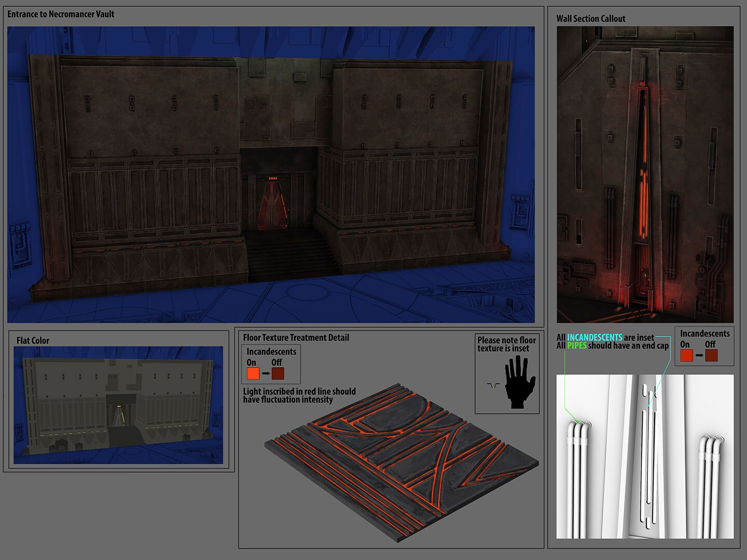Click 'should have an end cap' text

[x=629, y=346]
